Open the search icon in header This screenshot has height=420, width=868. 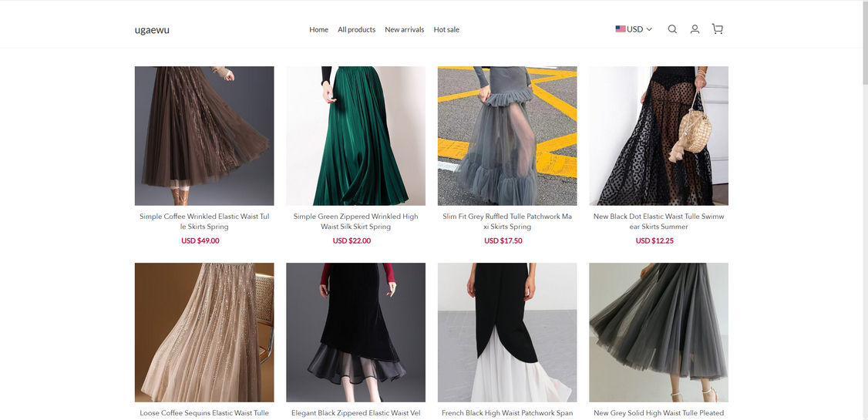click(x=672, y=29)
